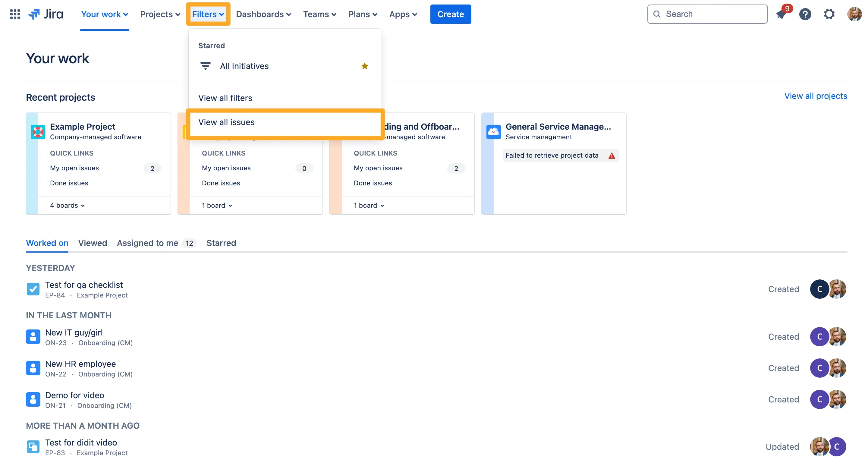
Task: Open Done issues in Example Project
Action: point(69,183)
